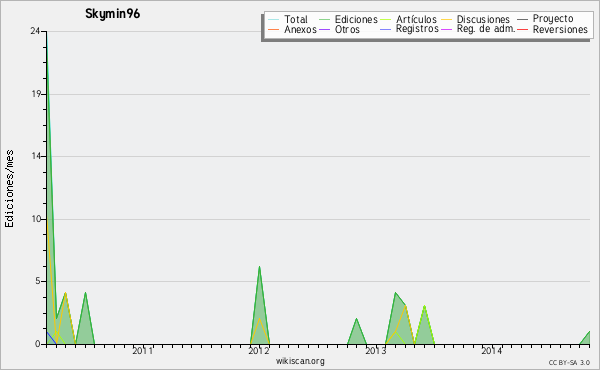Click the 2013 x-axis label
The width and height of the screenshot is (600, 370).
375,351
